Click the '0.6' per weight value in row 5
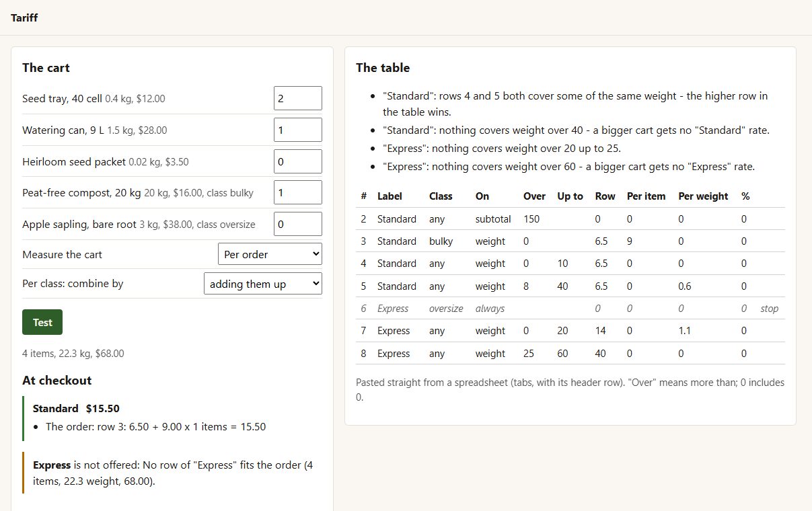 point(685,286)
